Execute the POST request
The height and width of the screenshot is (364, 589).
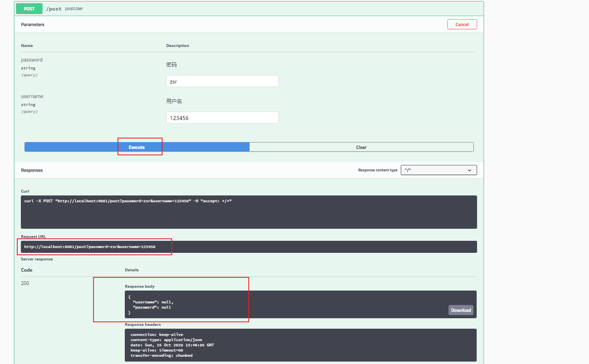pyautogui.click(x=137, y=147)
